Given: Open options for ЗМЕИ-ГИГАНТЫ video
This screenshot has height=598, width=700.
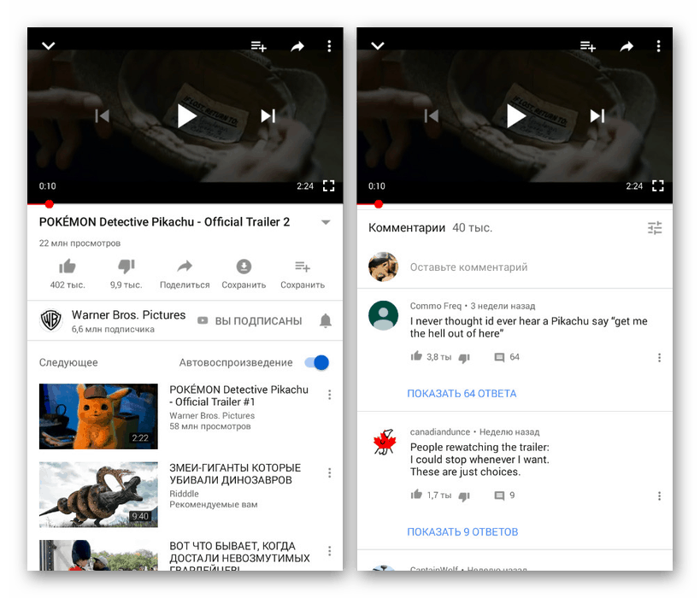Looking at the screenshot, I should (329, 472).
